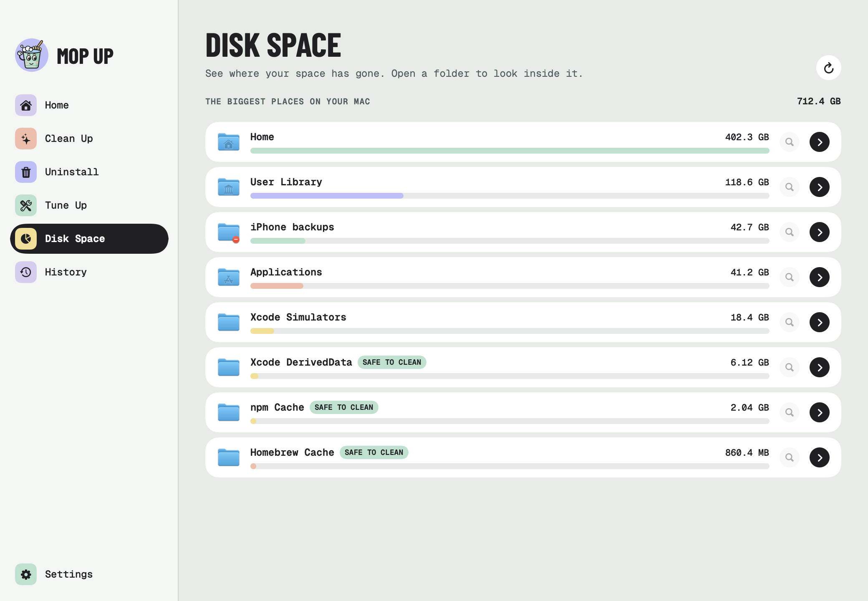Open Clean Up section
Viewport: 868px width, 601px height.
pos(89,139)
